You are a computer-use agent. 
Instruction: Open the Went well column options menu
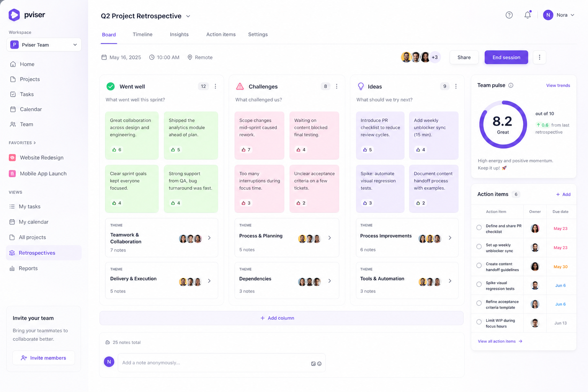coord(216,87)
